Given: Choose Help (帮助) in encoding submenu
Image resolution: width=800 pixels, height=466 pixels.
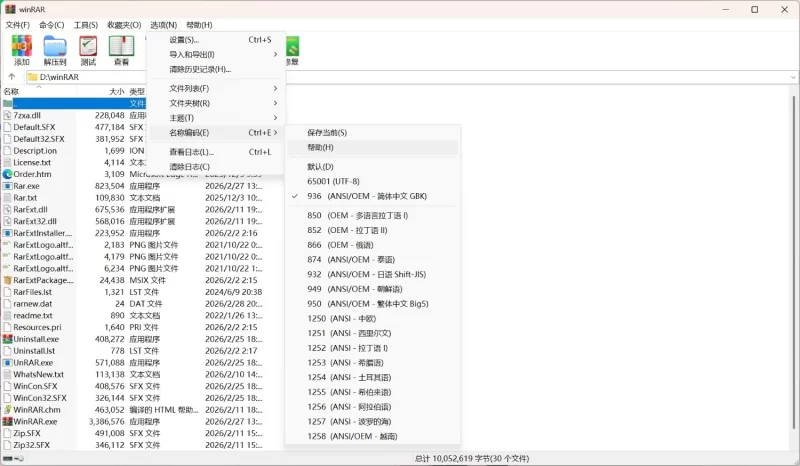Looking at the screenshot, I should click(373, 148).
